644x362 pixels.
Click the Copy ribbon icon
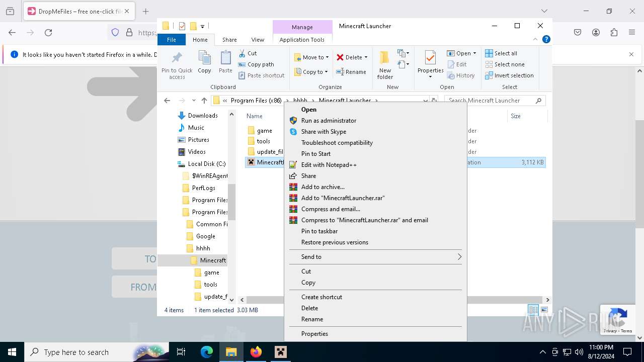pos(204,62)
